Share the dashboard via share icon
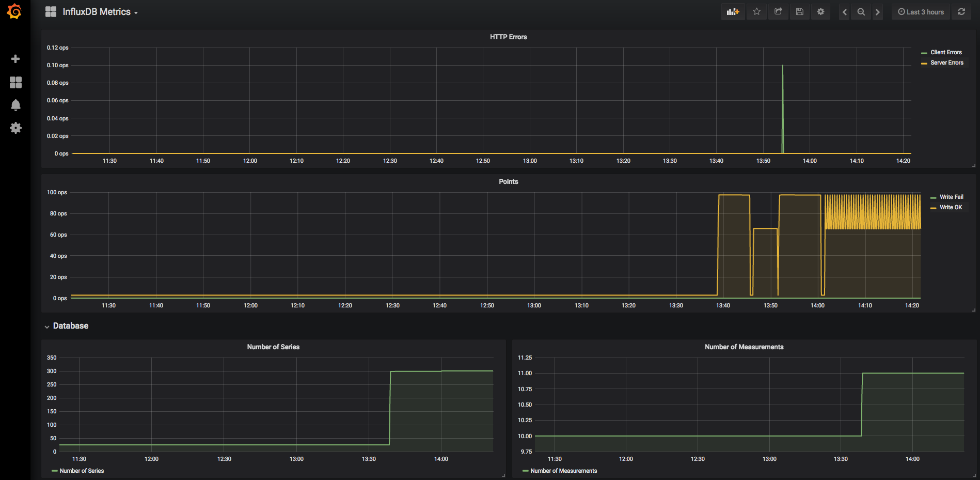 pyautogui.click(x=778, y=12)
